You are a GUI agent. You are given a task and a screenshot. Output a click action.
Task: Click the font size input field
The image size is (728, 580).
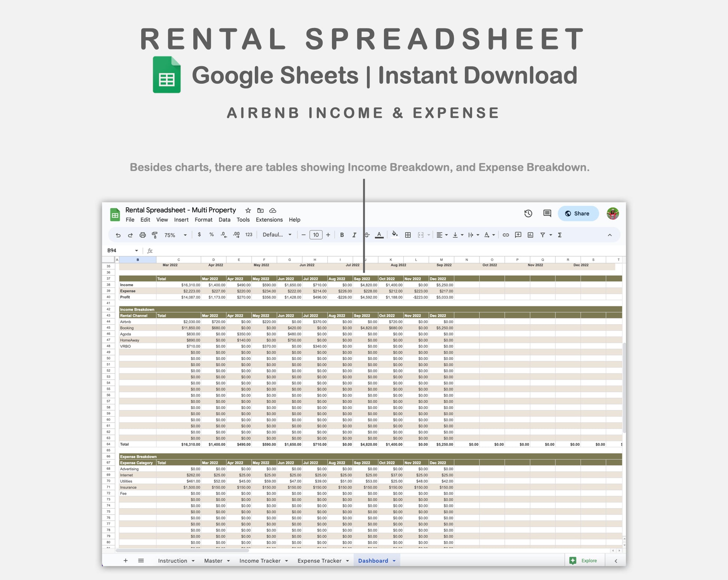coord(316,235)
